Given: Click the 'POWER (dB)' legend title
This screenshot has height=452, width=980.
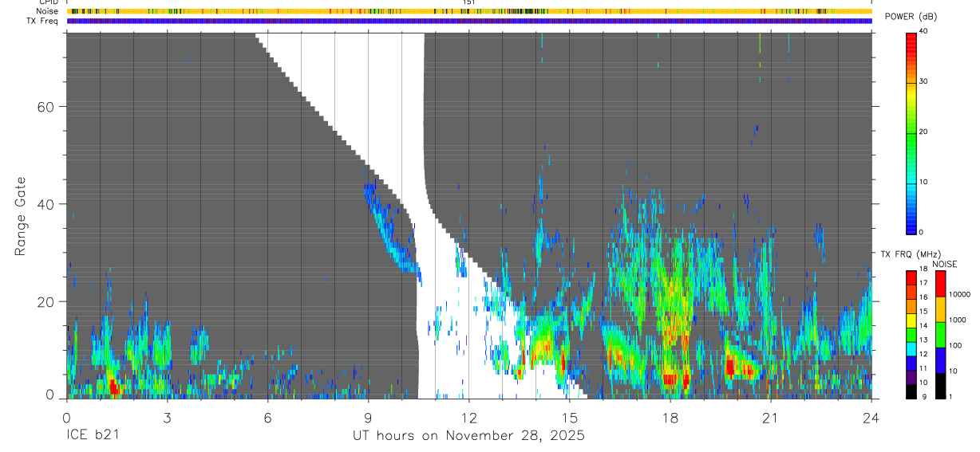Looking at the screenshot, I should pos(911,17).
